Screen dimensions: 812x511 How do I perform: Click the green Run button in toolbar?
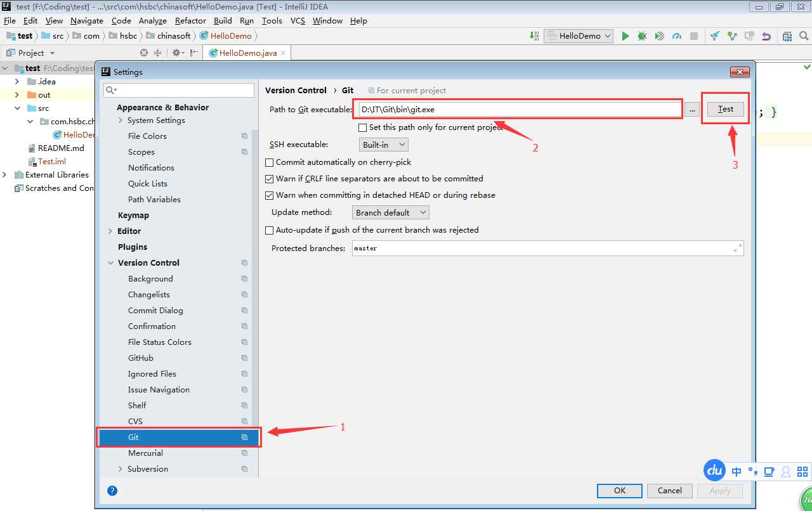pos(625,36)
